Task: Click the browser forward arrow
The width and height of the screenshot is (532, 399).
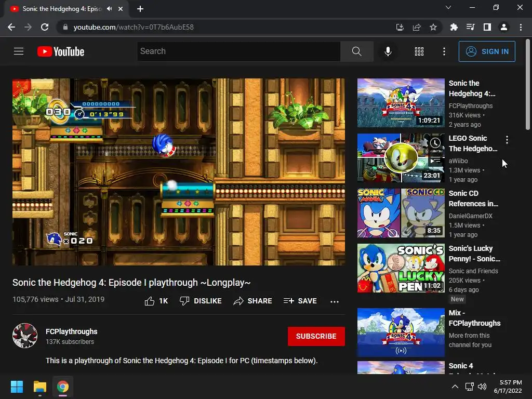Action: (x=28, y=27)
